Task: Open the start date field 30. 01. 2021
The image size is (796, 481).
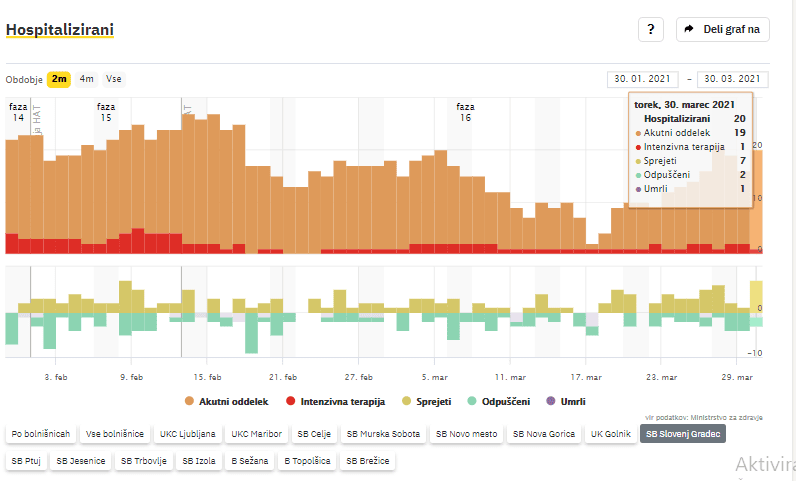Action: tap(642, 79)
